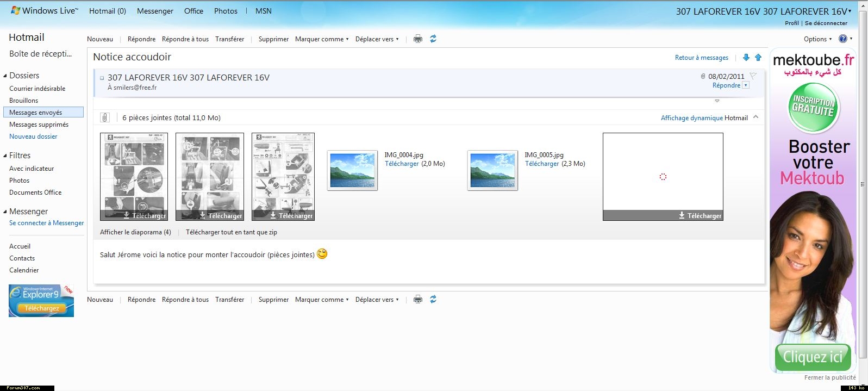Screen dimensions: 868x391
Task: Open Messenger in the top navigation bar
Action: [155, 11]
